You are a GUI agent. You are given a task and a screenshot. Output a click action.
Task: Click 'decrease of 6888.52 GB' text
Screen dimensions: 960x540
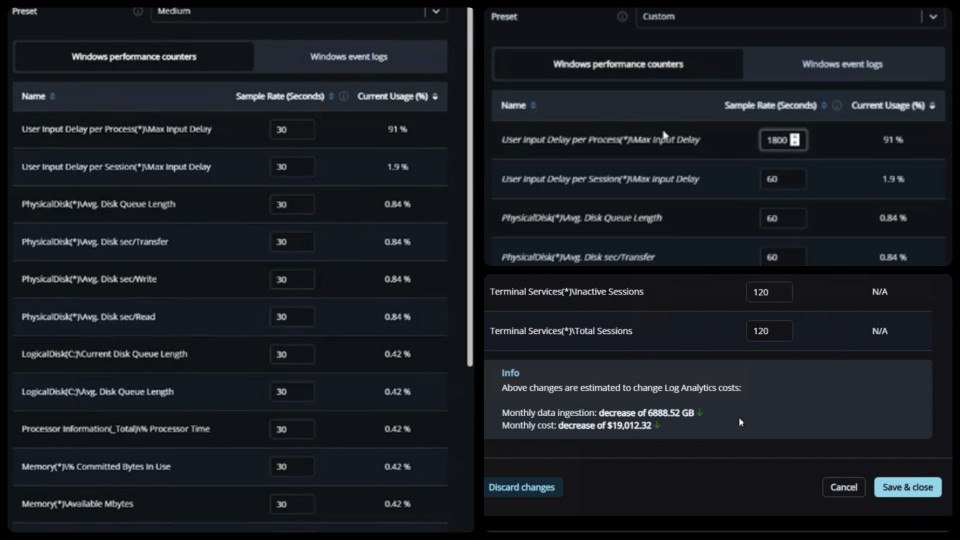[x=646, y=413]
